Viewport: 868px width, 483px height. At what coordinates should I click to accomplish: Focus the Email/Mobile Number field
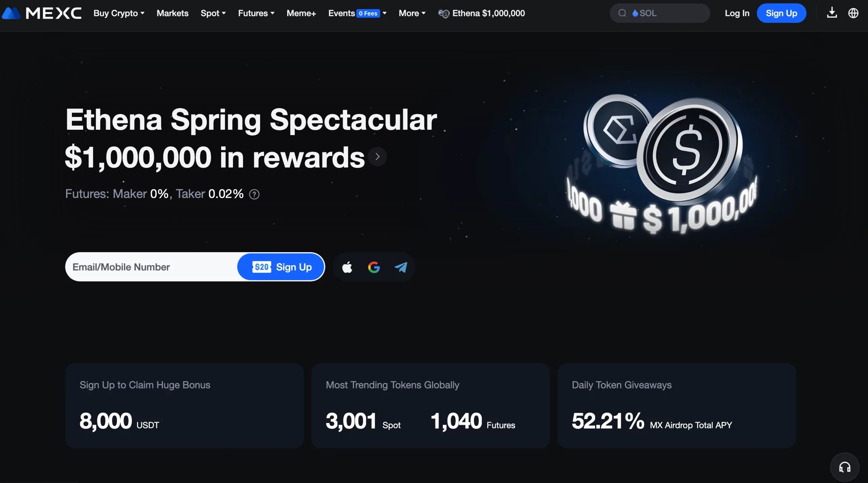coord(152,267)
